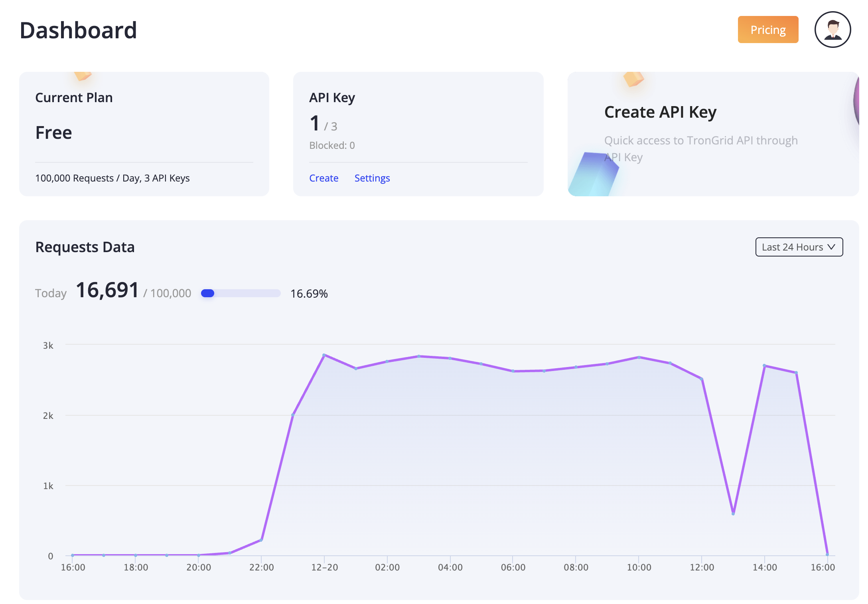Viewport: 868px width, 604px height.
Task: Click the low dip data point at 13:00
Action: (x=733, y=513)
